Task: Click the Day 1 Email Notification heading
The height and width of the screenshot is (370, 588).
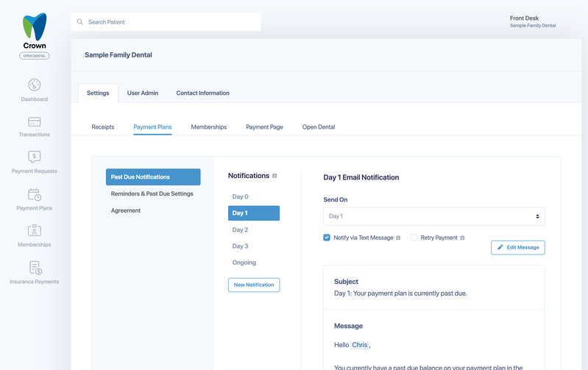Action: point(361,177)
